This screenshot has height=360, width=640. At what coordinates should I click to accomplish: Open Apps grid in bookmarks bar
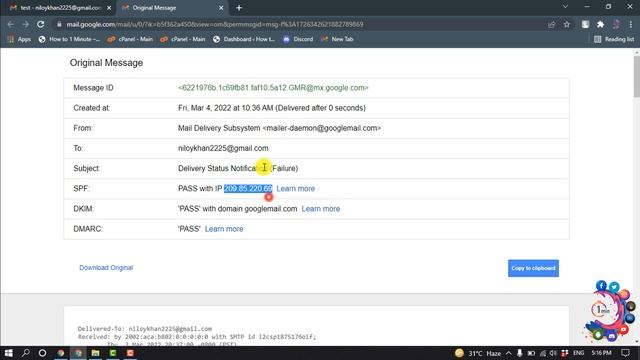19,39
